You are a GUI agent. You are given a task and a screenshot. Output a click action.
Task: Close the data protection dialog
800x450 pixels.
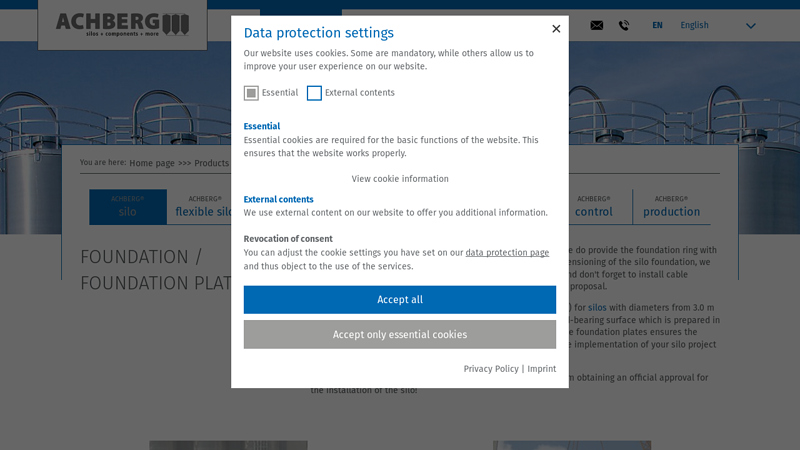(556, 29)
